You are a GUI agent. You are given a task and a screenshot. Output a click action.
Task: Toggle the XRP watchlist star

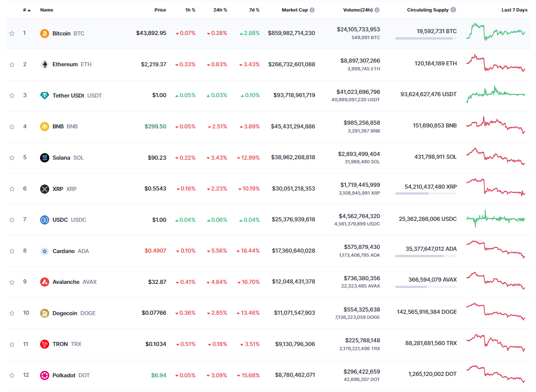tap(12, 189)
